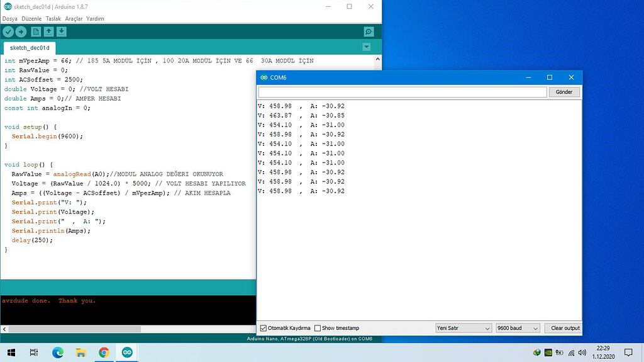Open the notification center icon

click(x=628, y=353)
